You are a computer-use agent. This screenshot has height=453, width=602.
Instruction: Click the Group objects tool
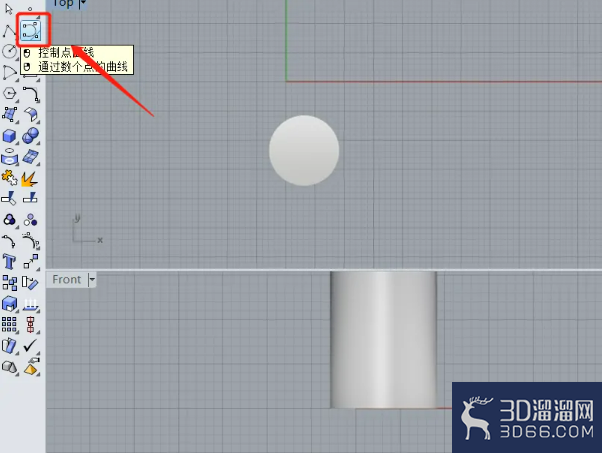(x=9, y=220)
